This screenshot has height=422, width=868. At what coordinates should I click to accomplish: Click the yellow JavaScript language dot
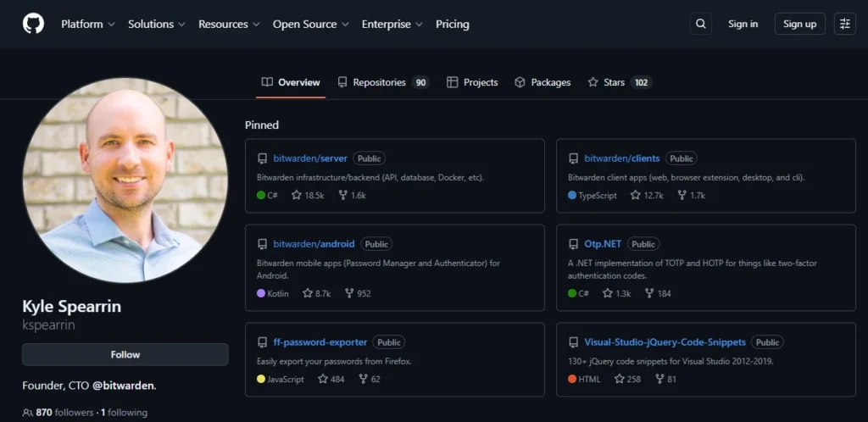[261, 379]
